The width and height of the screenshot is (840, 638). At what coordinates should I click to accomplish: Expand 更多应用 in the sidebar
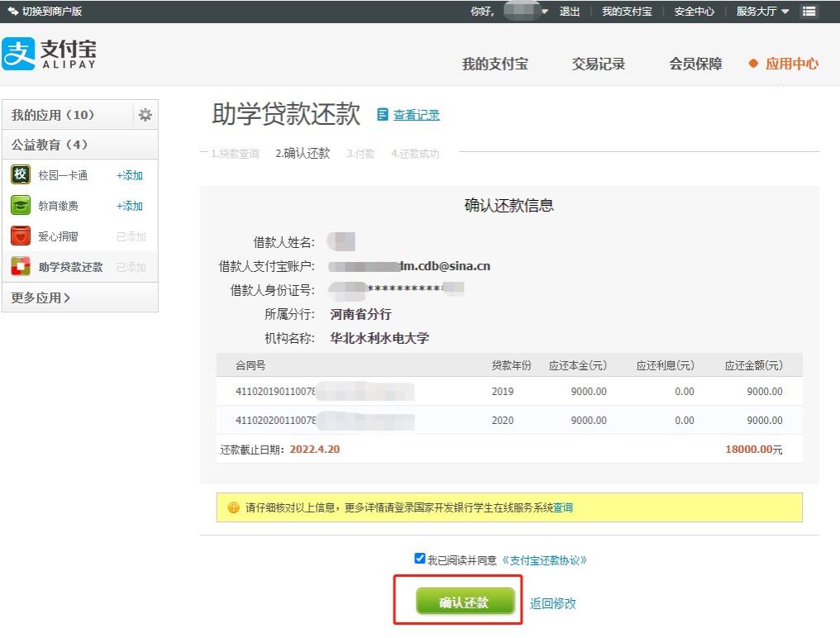pyautogui.click(x=41, y=298)
